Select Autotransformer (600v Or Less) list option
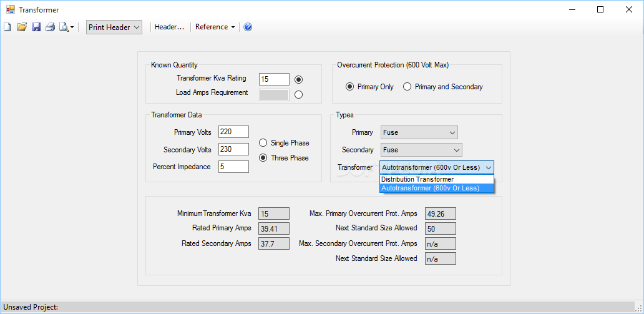The image size is (644, 314). click(437, 189)
